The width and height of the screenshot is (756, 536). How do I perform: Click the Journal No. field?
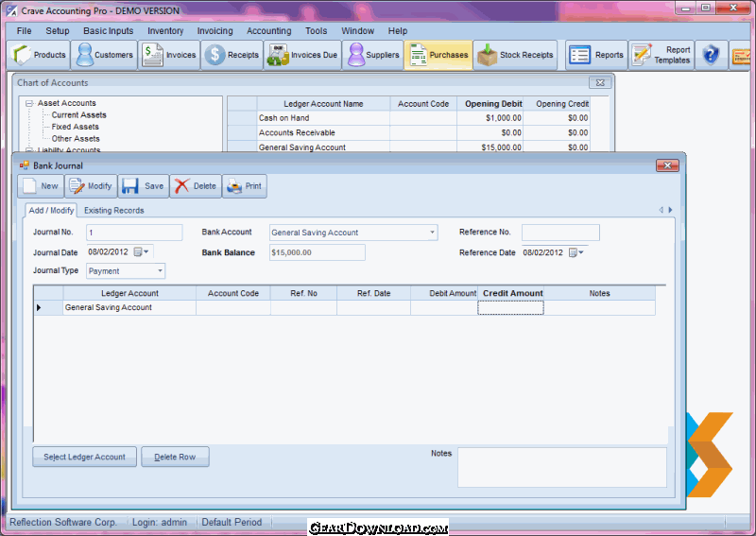click(134, 232)
